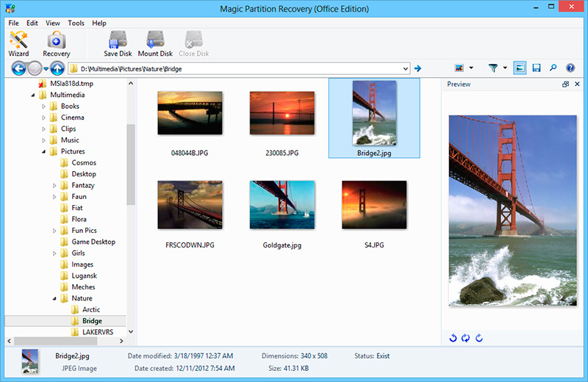Open the View menu
The height and width of the screenshot is (382, 588).
tap(52, 23)
